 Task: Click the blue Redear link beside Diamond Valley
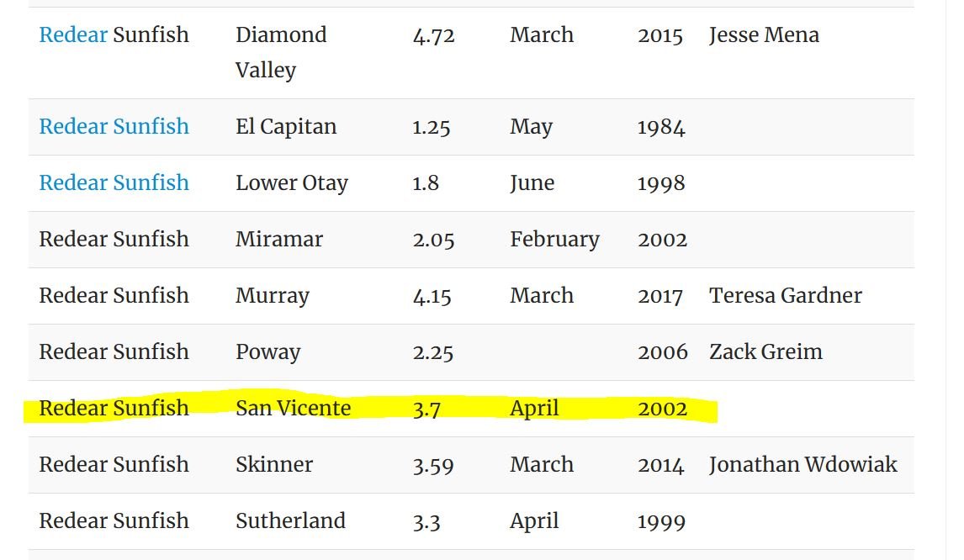coord(73,35)
